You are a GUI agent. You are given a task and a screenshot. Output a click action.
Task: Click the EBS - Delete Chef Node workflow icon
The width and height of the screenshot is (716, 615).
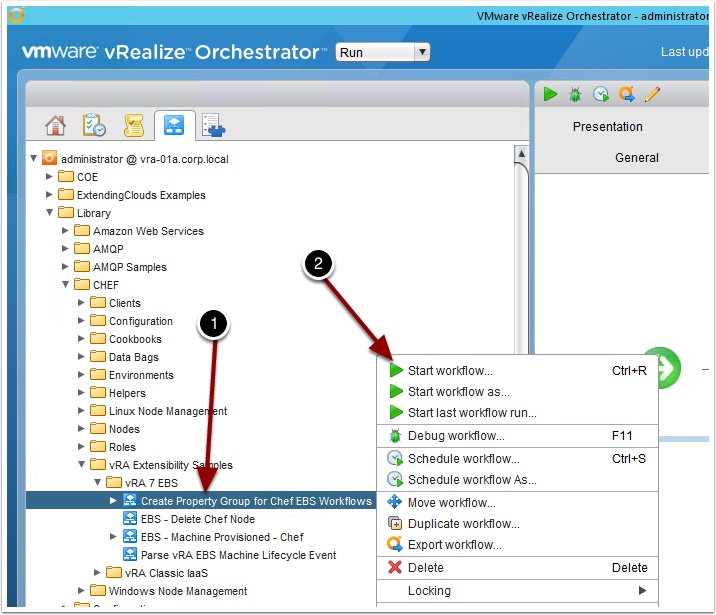(130, 519)
